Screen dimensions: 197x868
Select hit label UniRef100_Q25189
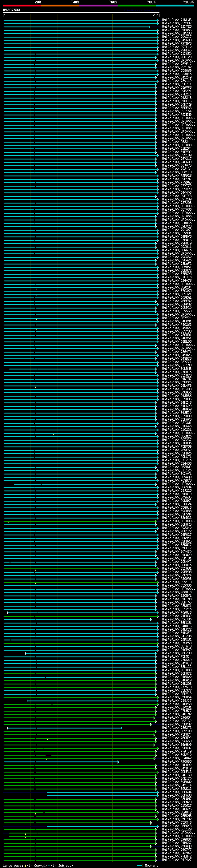[x=176, y=155]
